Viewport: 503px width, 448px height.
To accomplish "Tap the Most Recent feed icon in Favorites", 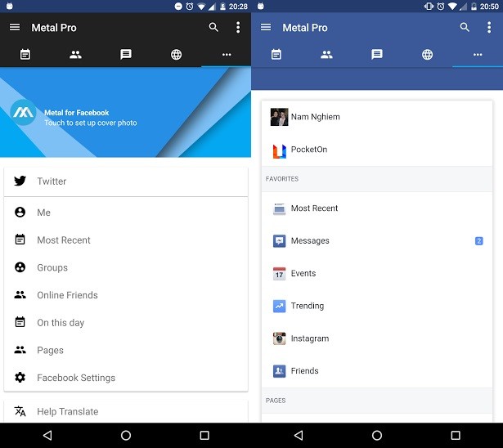I will (x=280, y=208).
